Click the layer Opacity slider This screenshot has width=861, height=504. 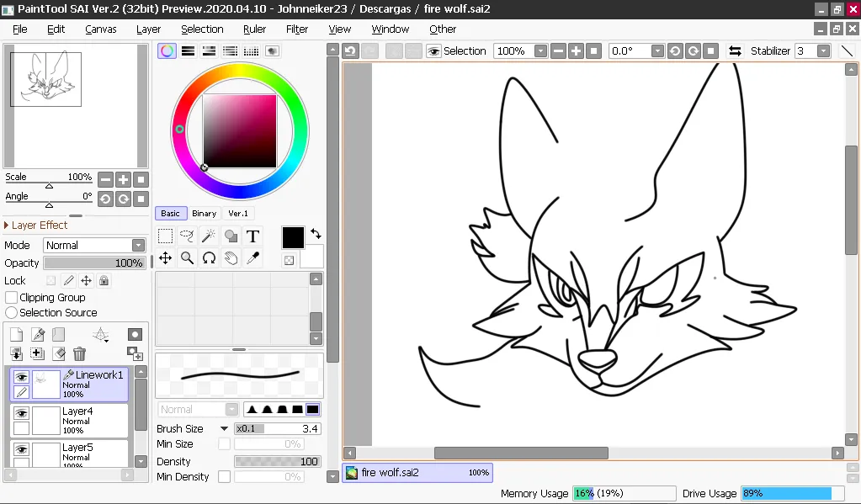pyautogui.click(x=94, y=263)
